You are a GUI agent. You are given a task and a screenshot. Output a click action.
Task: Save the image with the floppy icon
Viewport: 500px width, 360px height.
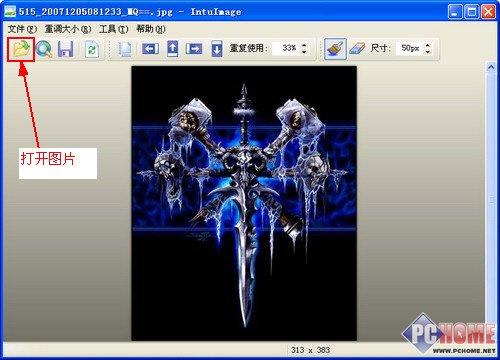66,49
